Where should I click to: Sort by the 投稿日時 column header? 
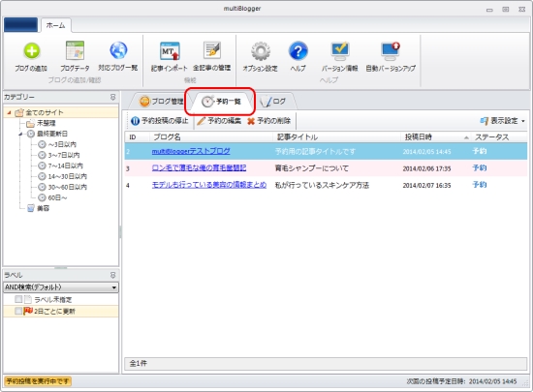click(x=436, y=137)
